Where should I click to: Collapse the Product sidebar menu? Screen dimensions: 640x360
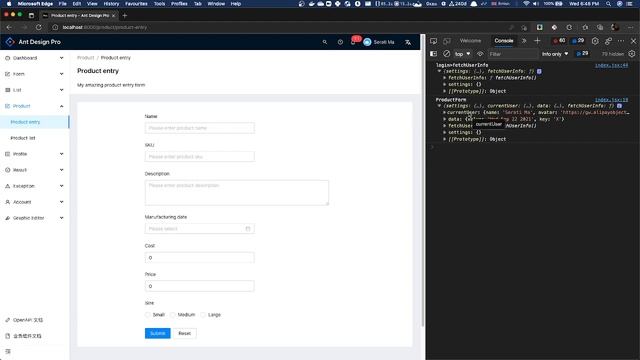pos(34,106)
